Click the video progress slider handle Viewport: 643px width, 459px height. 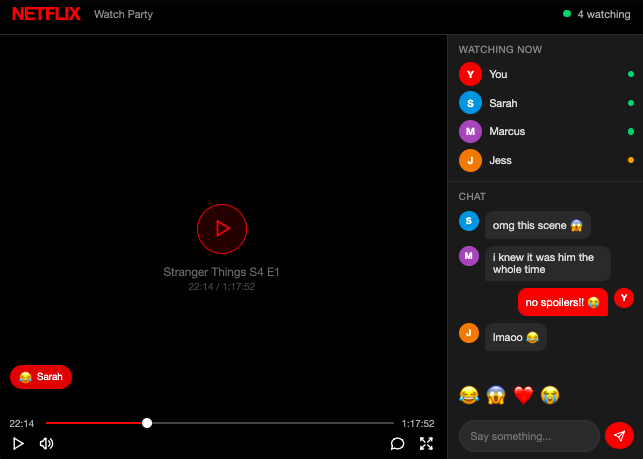[147, 423]
